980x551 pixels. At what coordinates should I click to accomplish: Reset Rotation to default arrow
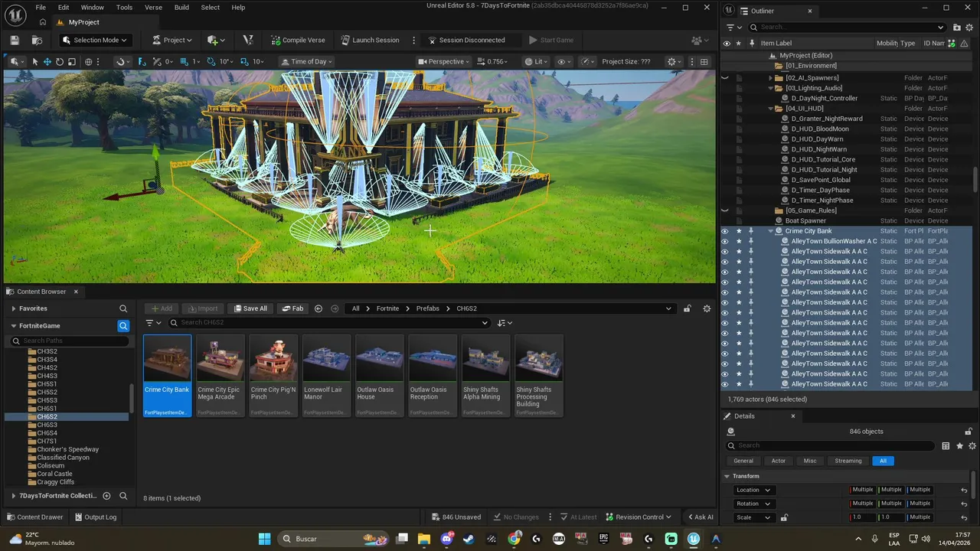pos(964,504)
